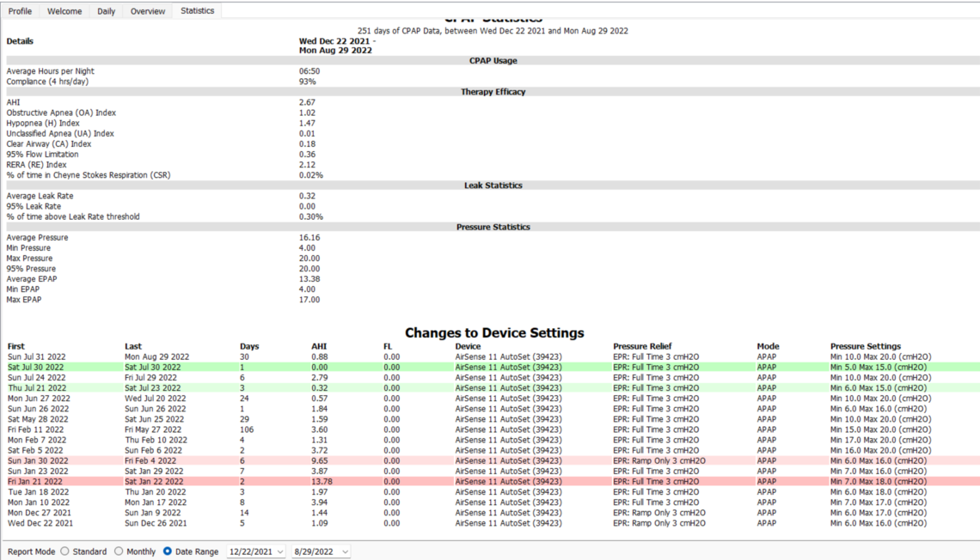
Task: Click the "Device" column header
Action: [469, 346]
